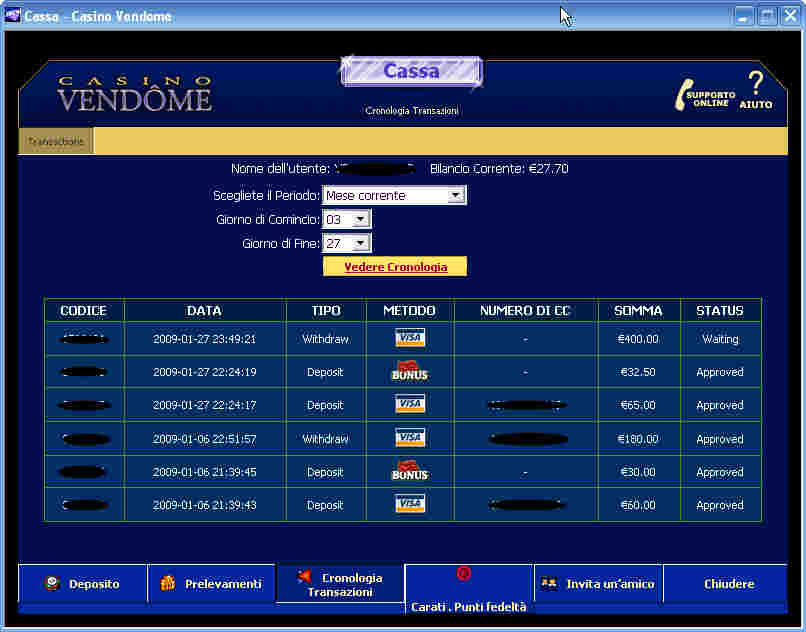
Task: Select the Transazione tab
Action: point(56,141)
